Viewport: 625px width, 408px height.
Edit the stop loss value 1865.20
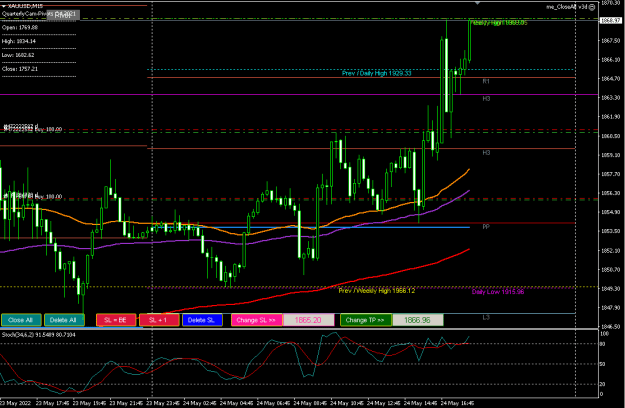click(309, 320)
